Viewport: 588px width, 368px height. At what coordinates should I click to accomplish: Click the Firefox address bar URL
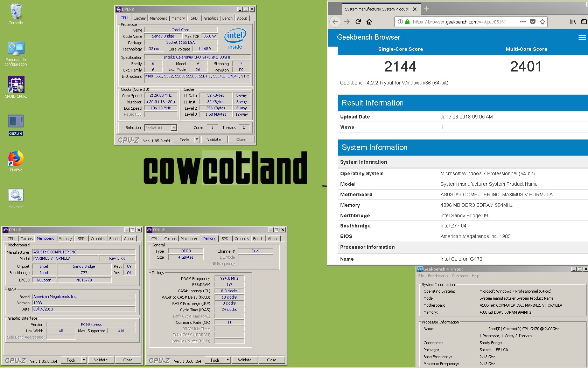[459, 22]
